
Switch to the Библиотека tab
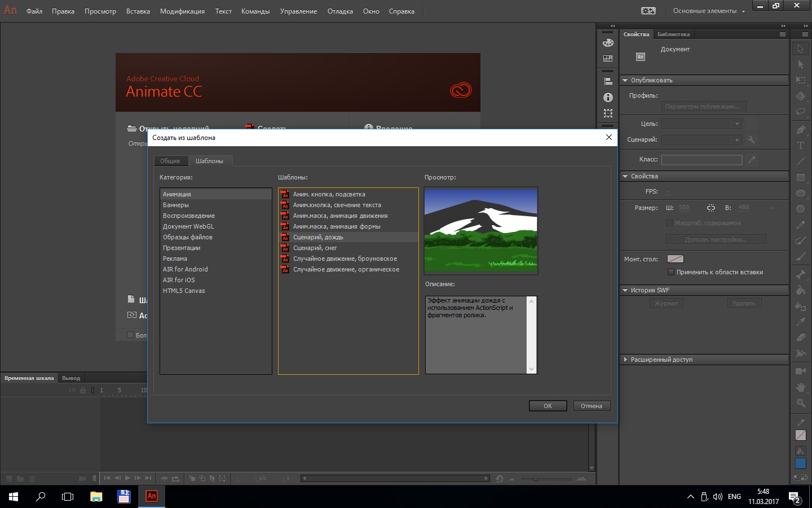pyautogui.click(x=673, y=34)
